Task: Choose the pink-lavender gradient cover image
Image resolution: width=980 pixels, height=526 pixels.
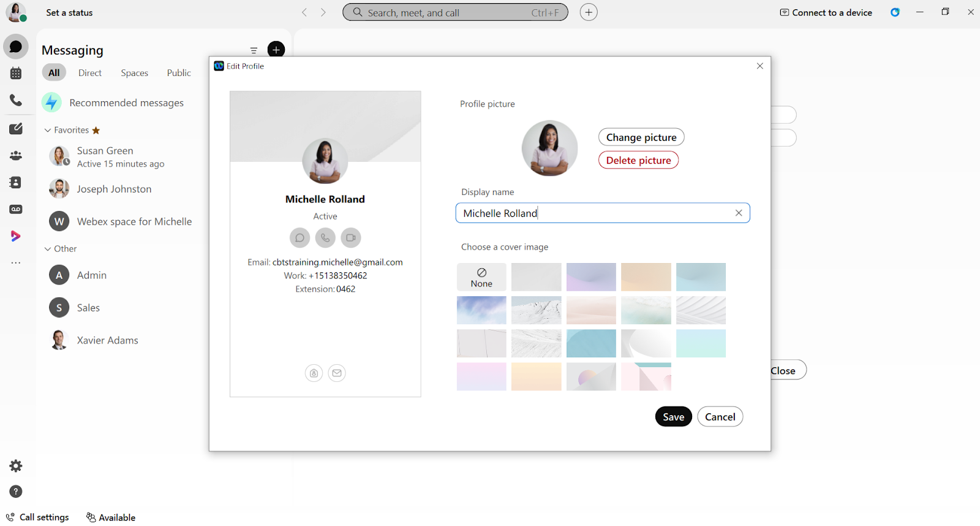Action: [481, 376]
